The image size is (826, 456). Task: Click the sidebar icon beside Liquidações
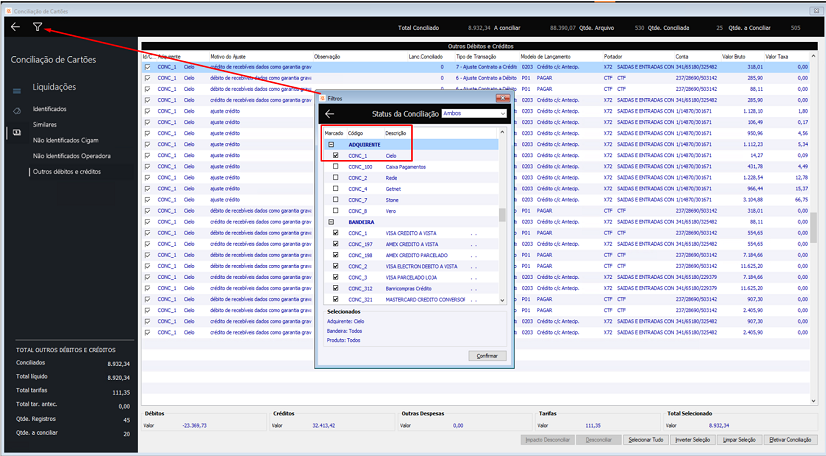17,91
